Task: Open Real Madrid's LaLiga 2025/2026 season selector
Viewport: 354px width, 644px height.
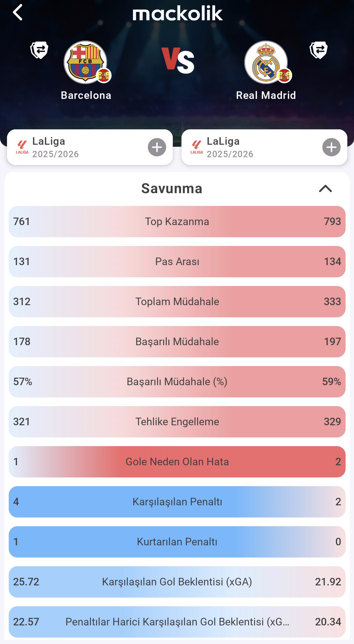Action: pos(264,147)
